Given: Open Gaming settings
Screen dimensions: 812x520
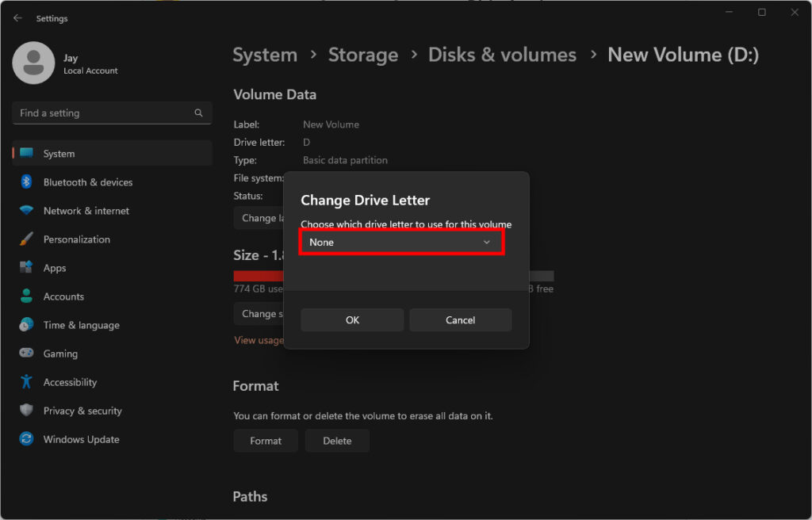Looking at the screenshot, I should pos(59,353).
